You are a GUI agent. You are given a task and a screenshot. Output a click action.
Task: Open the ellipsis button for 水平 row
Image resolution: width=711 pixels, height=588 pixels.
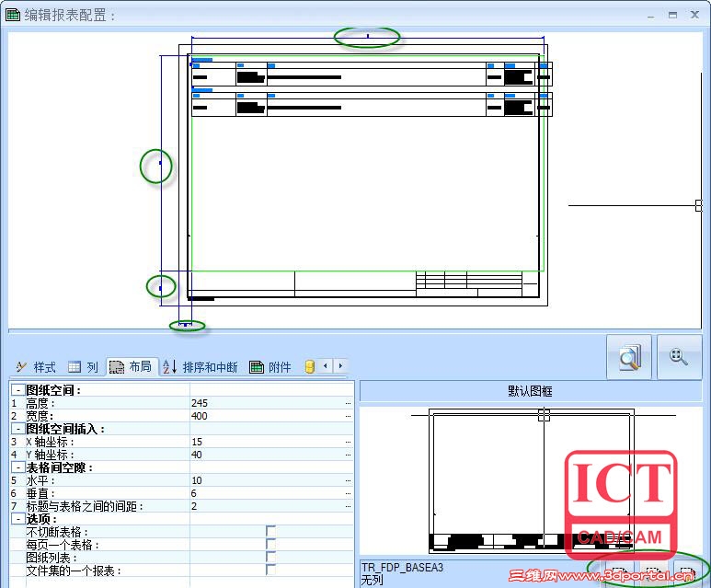tap(349, 480)
